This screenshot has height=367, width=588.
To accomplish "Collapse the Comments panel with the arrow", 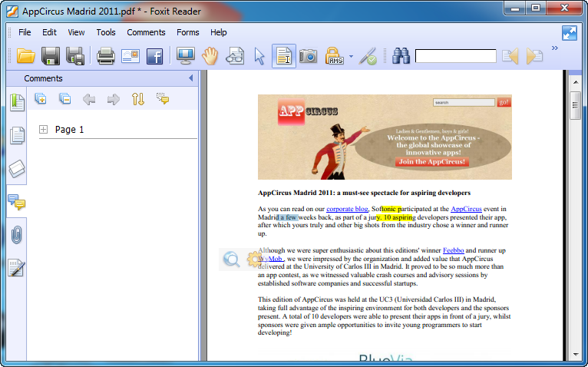I will [x=190, y=78].
